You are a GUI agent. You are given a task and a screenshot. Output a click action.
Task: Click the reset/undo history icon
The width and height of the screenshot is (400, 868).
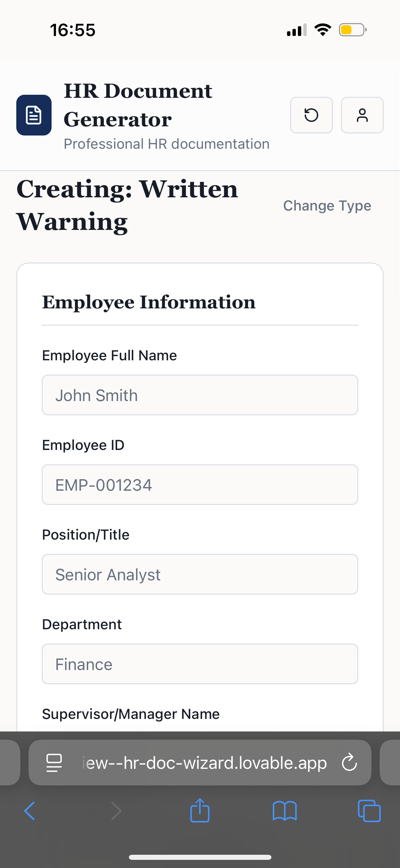pos(311,115)
